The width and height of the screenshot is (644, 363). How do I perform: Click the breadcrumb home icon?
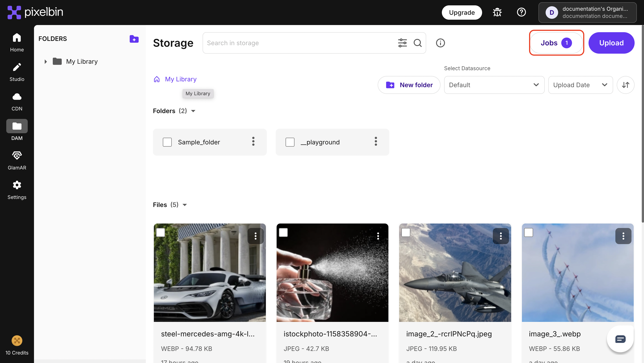click(x=157, y=79)
